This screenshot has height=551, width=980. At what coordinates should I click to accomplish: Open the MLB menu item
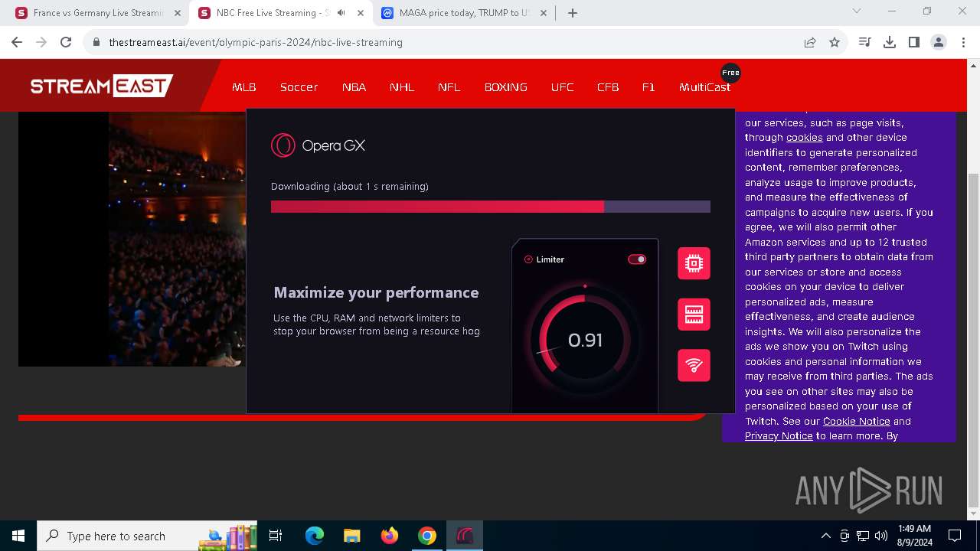click(x=244, y=87)
